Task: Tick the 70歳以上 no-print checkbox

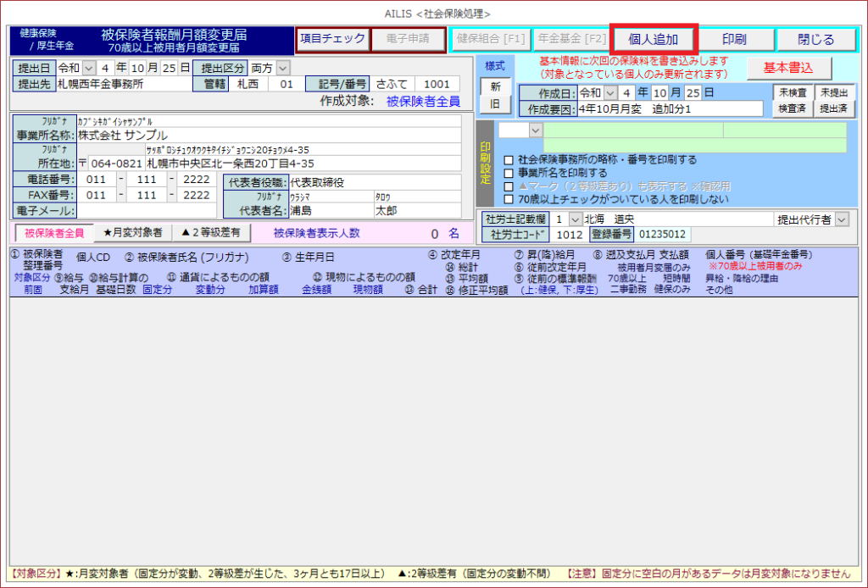Action: tap(509, 200)
